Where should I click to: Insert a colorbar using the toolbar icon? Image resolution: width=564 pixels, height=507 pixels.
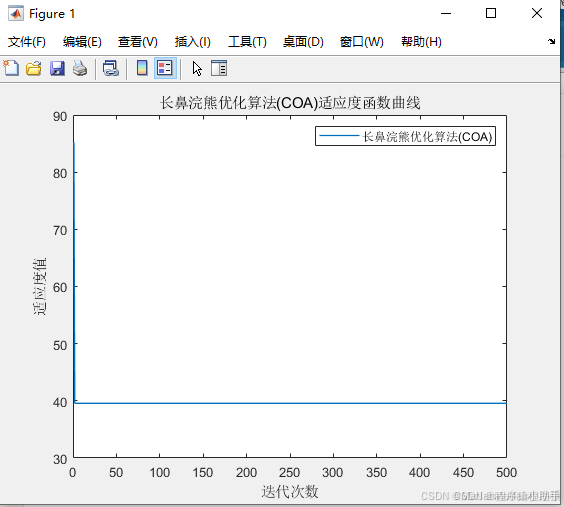click(x=142, y=68)
